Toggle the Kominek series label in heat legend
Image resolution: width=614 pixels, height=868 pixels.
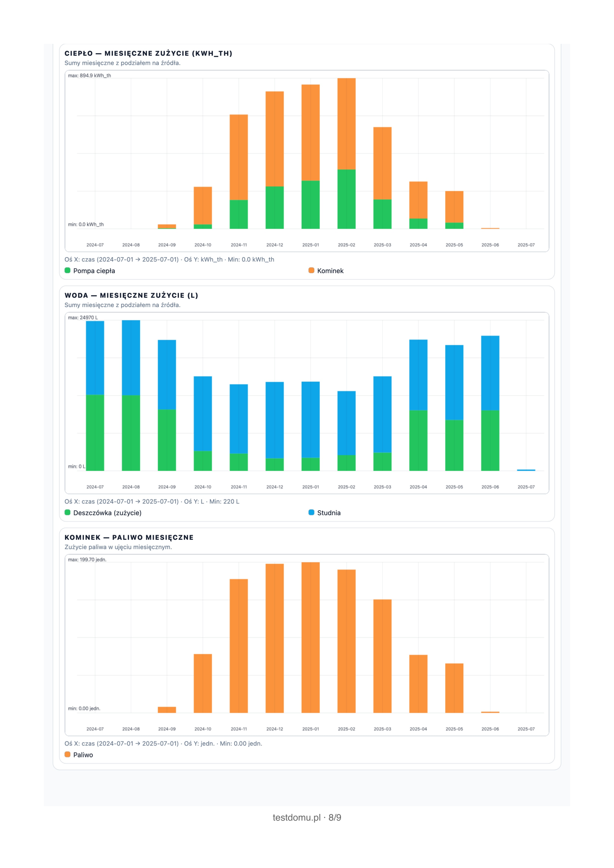[330, 271]
